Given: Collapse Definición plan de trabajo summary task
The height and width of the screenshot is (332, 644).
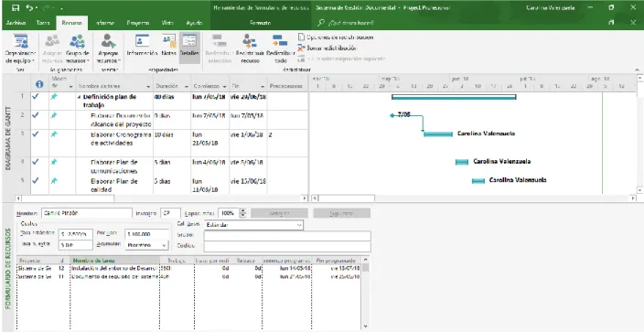Looking at the screenshot, I should pyautogui.click(x=79, y=97).
